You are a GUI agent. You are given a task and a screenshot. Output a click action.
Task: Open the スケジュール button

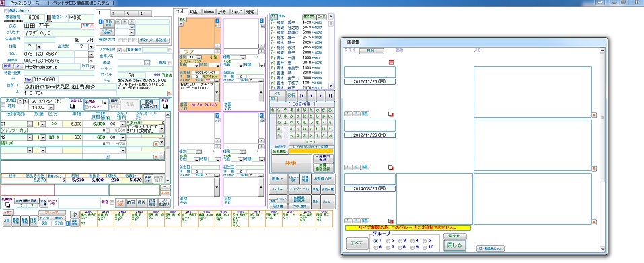[x=299, y=189]
